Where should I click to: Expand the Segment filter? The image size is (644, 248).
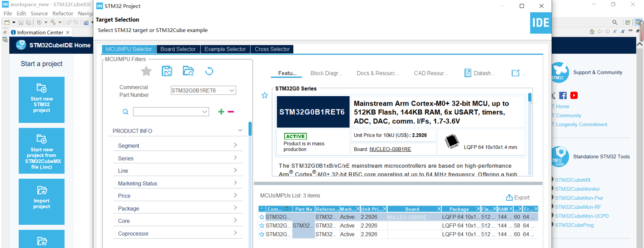pyautogui.click(x=235, y=145)
